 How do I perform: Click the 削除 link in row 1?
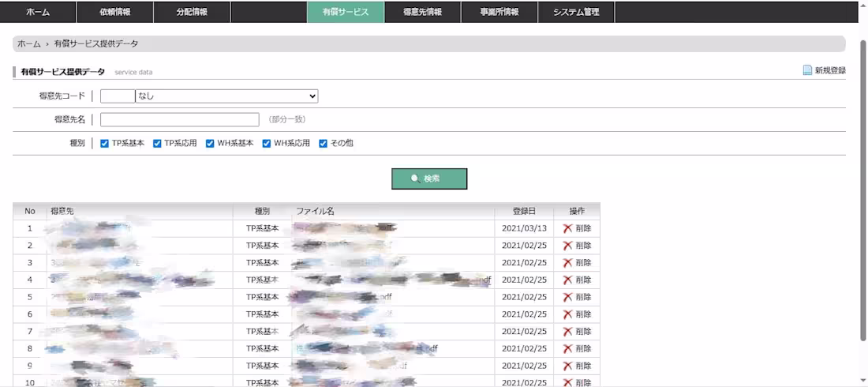click(x=583, y=228)
